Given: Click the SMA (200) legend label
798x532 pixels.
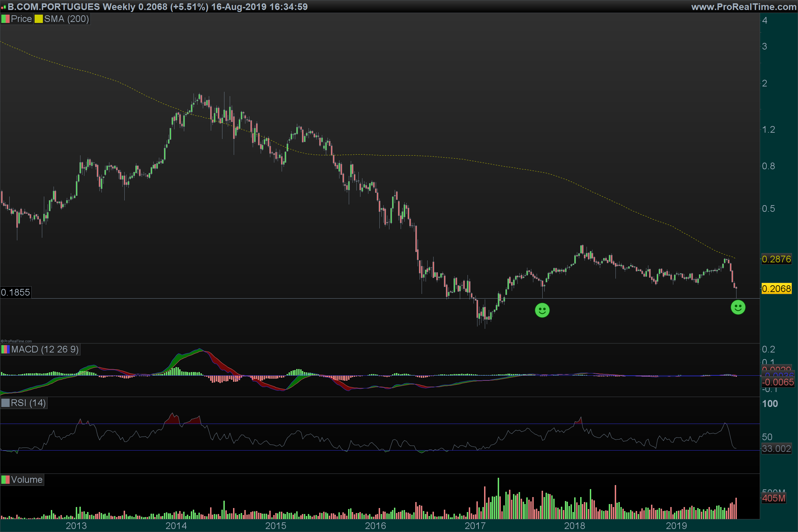Looking at the screenshot, I should pyautogui.click(x=66, y=19).
